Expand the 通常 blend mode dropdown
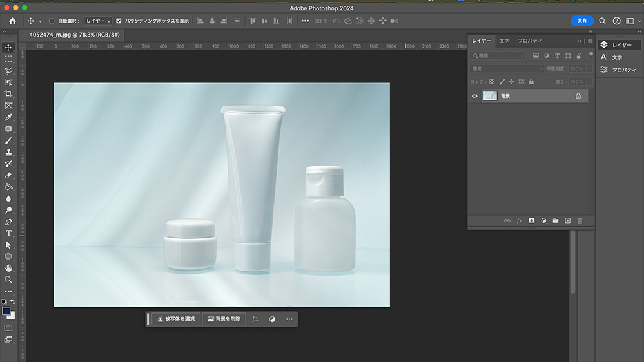This screenshot has width=644, height=362. tap(507, 69)
